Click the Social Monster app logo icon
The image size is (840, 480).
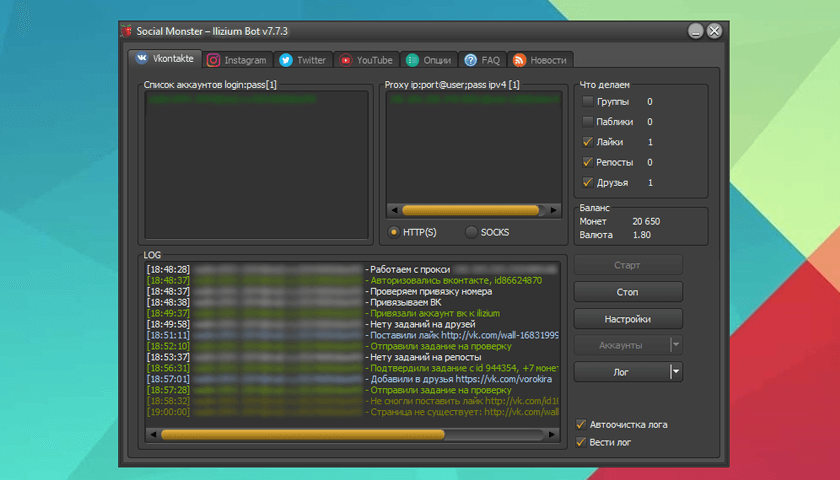pos(126,31)
